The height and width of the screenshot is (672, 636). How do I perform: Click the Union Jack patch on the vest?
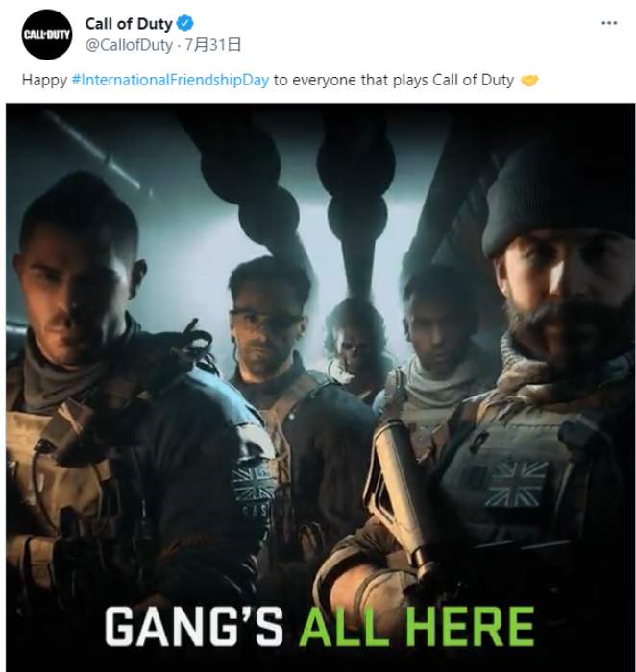pyautogui.click(x=516, y=484)
